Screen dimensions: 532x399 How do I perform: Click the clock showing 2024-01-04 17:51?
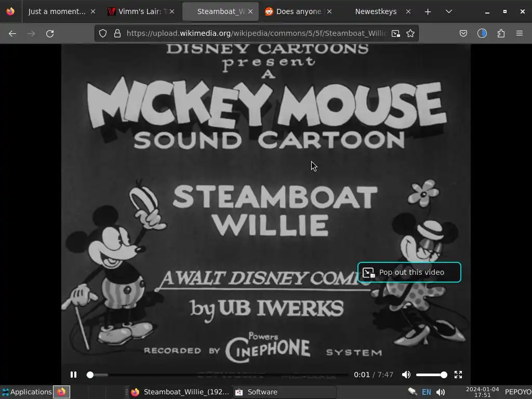(x=482, y=392)
